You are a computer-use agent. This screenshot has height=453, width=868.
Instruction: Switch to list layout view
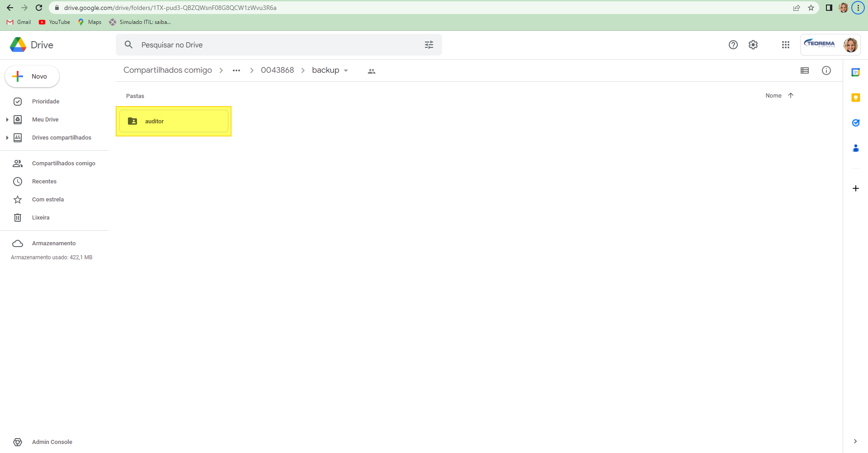pyautogui.click(x=805, y=70)
